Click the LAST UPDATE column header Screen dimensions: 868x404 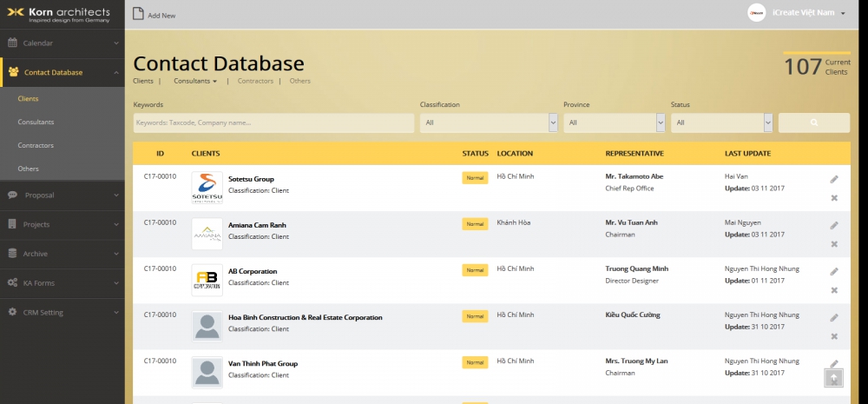747,154
